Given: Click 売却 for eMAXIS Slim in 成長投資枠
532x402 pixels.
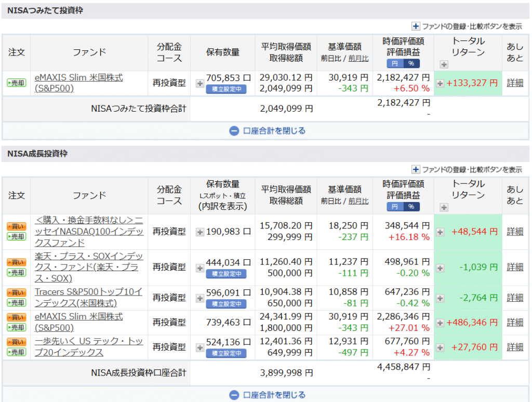Looking at the screenshot, I should click(x=17, y=327).
